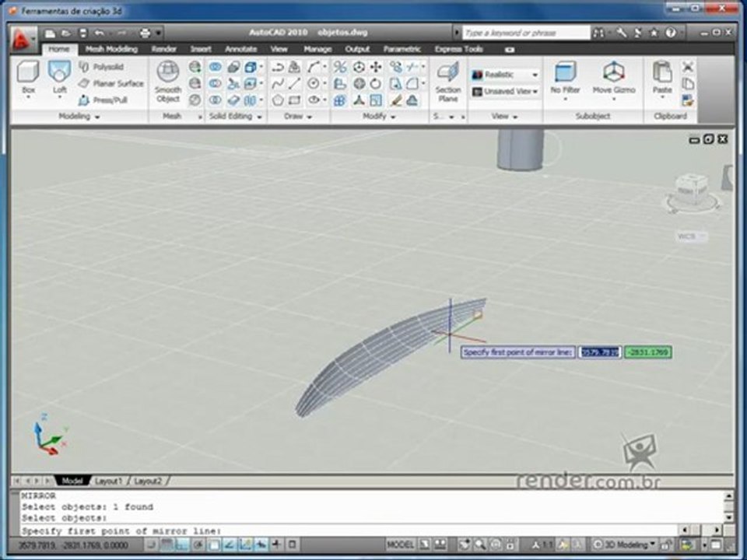Click the Favorites star icon in title bar
The height and width of the screenshot is (560, 747).
pos(654,33)
